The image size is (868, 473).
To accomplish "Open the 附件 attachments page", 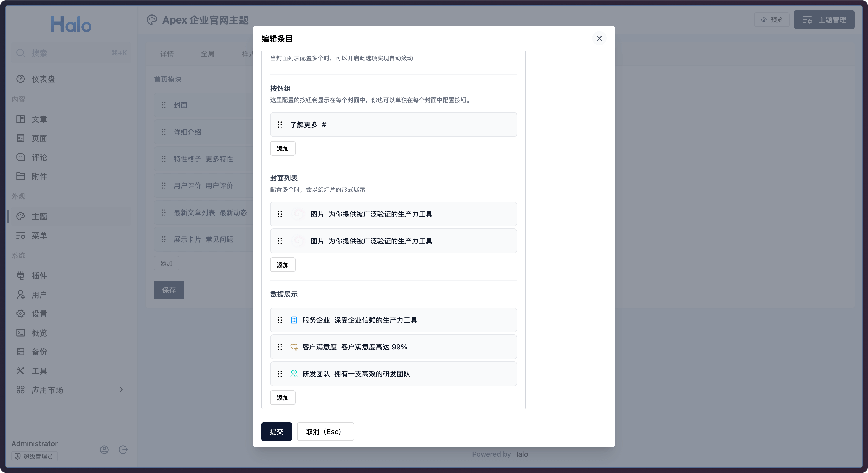I will pos(40,176).
